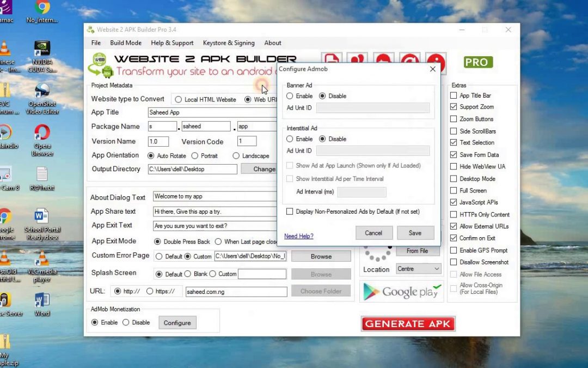The width and height of the screenshot is (588, 368).
Task: Click the URL field showing saheed.com.ng
Action: pos(236,292)
